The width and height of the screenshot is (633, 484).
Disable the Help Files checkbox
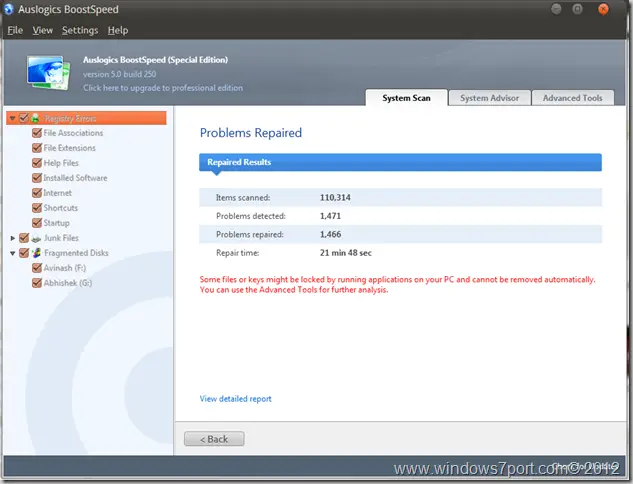[x=37, y=163]
